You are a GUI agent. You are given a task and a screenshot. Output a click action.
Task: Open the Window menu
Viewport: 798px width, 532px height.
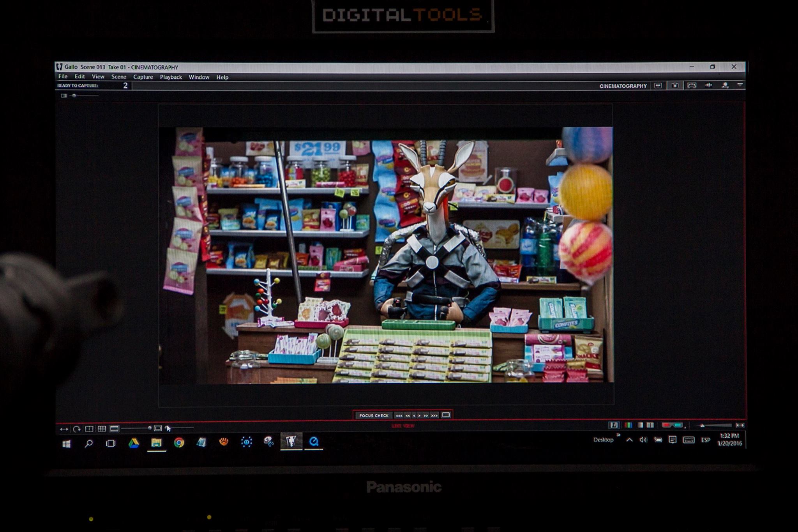point(199,77)
